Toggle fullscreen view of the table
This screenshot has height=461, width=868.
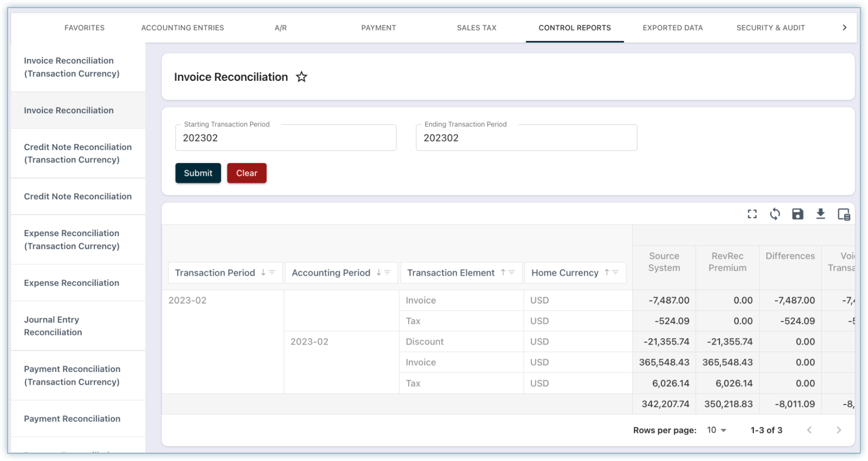click(x=752, y=214)
